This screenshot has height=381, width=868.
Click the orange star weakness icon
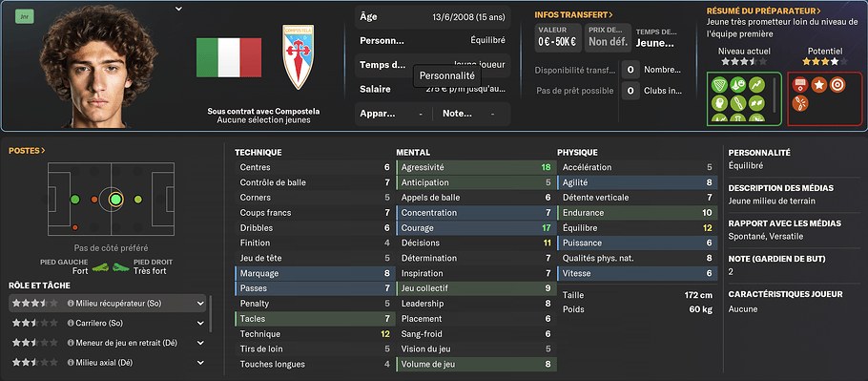(818, 85)
